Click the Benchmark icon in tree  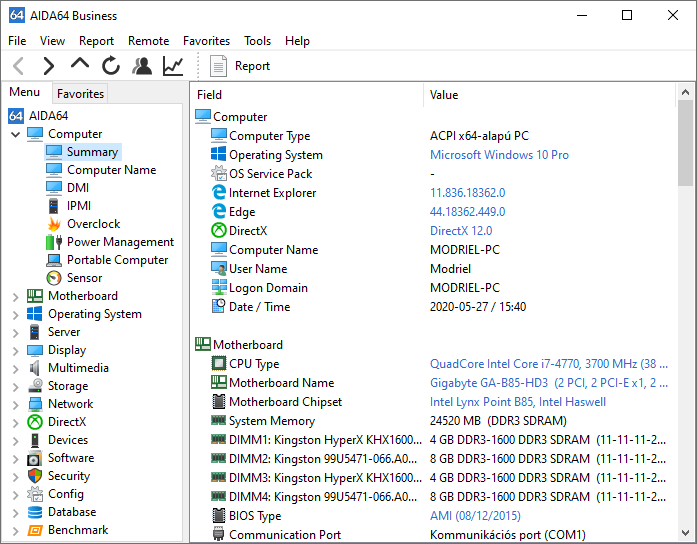pyautogui.click(x=35, y=530)
